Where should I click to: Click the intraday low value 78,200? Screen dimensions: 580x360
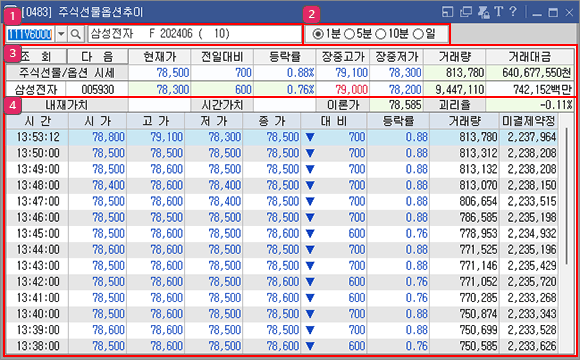397,89
